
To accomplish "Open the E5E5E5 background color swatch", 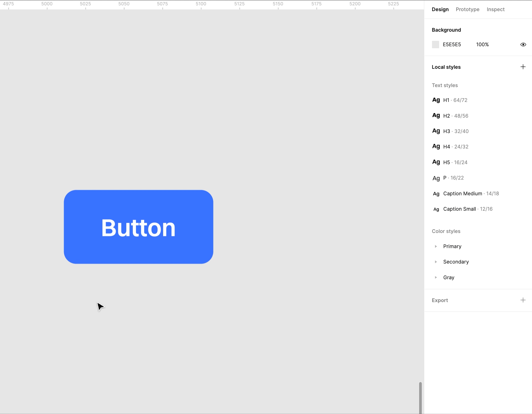I will coord(435,45).
